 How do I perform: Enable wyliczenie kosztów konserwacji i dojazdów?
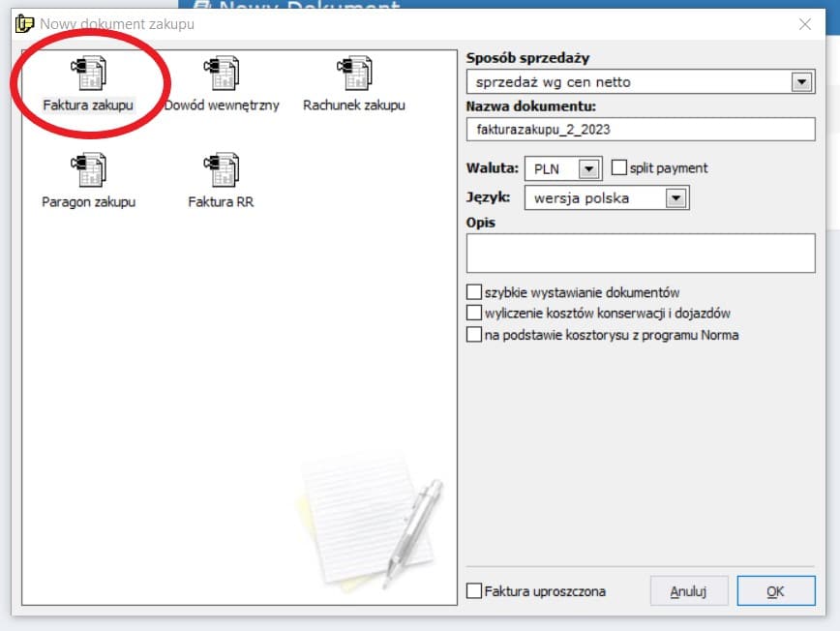coord(474,313)
